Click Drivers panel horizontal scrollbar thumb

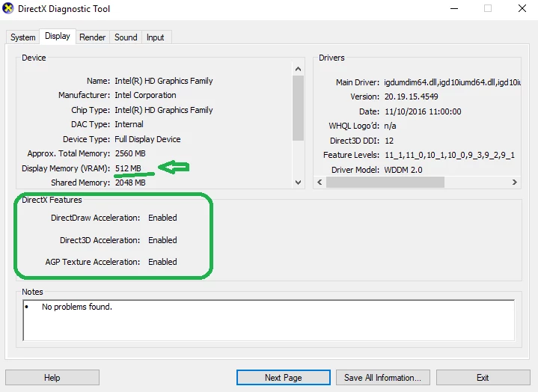(x=385, y=182)
